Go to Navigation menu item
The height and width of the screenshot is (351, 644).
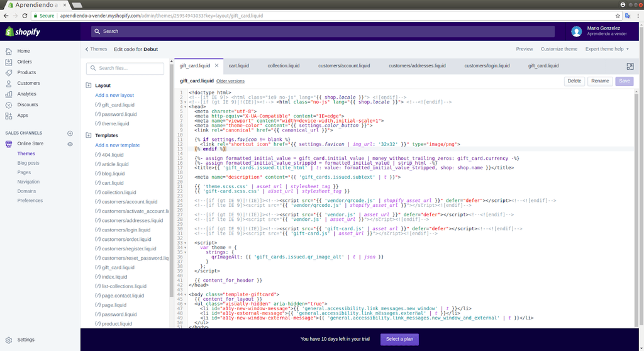[x=28, y=182]
